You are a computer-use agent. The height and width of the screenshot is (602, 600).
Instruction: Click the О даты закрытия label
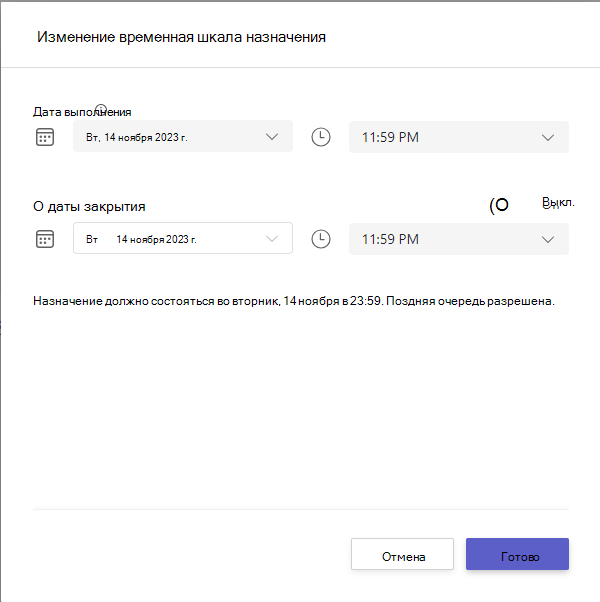pos(89,207)
